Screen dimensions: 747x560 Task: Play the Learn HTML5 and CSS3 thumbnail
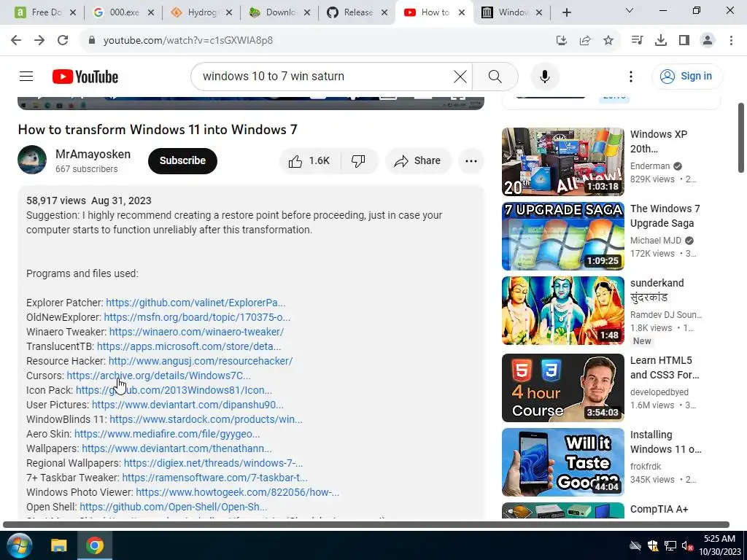(x=562, y=388)
